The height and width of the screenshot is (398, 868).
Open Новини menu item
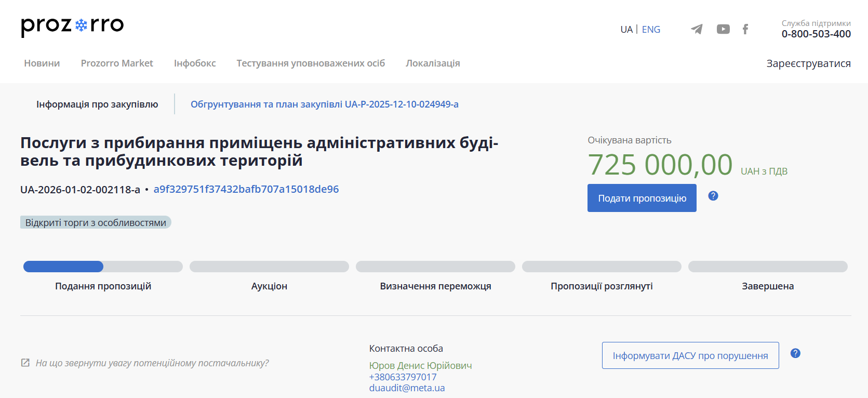42,63
